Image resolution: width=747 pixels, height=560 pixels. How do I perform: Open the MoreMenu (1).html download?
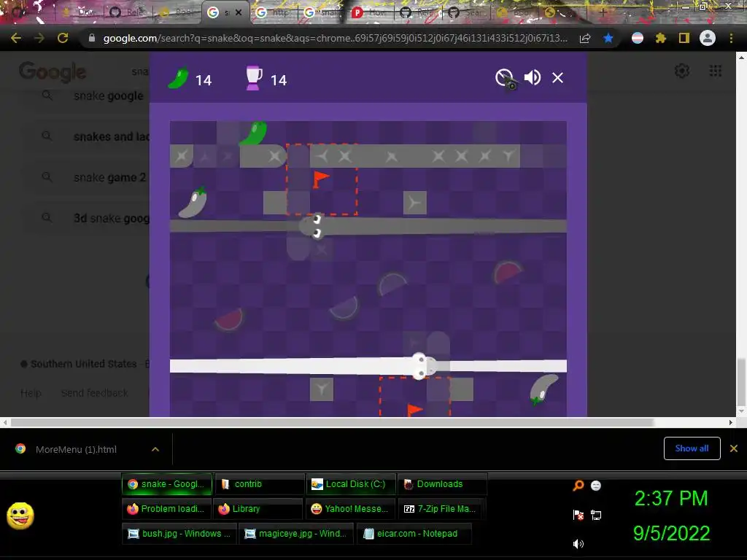click(76, 449)
